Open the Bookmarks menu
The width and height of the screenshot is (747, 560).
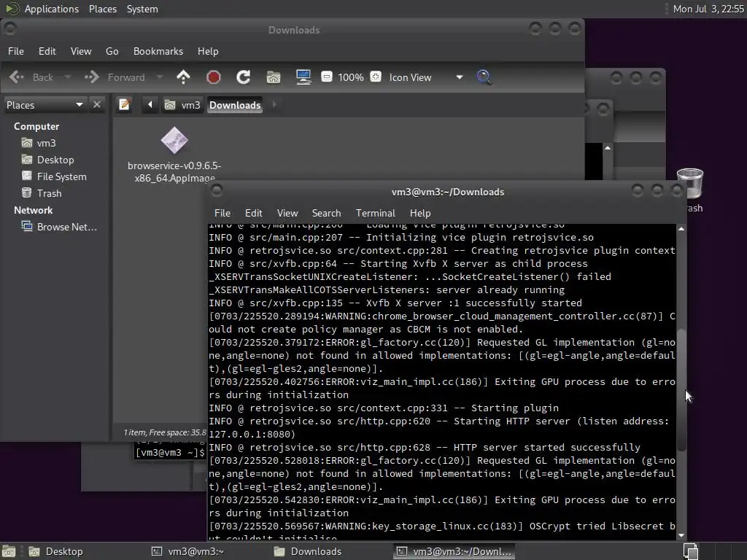click(158, 51)
